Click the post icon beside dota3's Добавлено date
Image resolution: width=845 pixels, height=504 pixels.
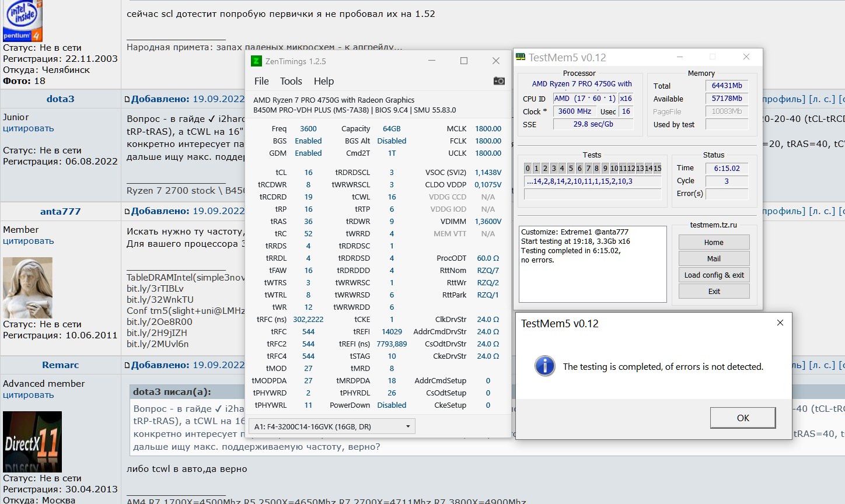pos(127,99)
